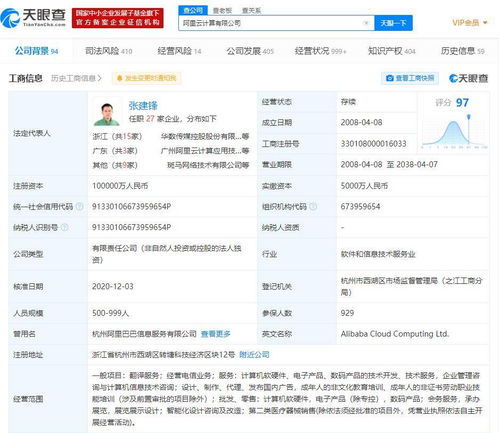Select the 查公司 search tab
The width and height of the screenshot is (499, 433).
click(193, 10)
